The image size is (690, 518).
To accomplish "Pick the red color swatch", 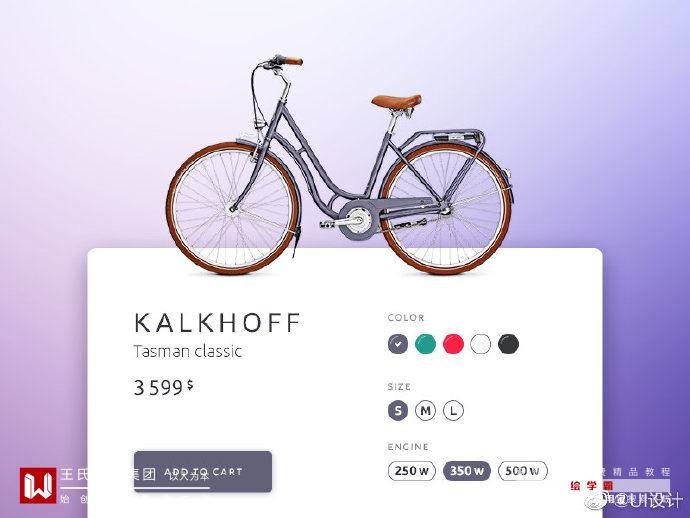I will (453, 344).
